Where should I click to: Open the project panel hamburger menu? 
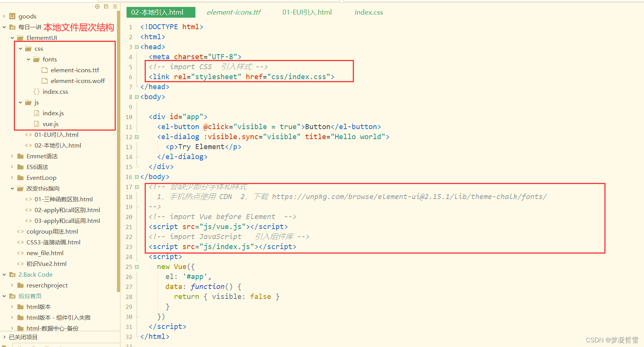click(x=115, y=7)
